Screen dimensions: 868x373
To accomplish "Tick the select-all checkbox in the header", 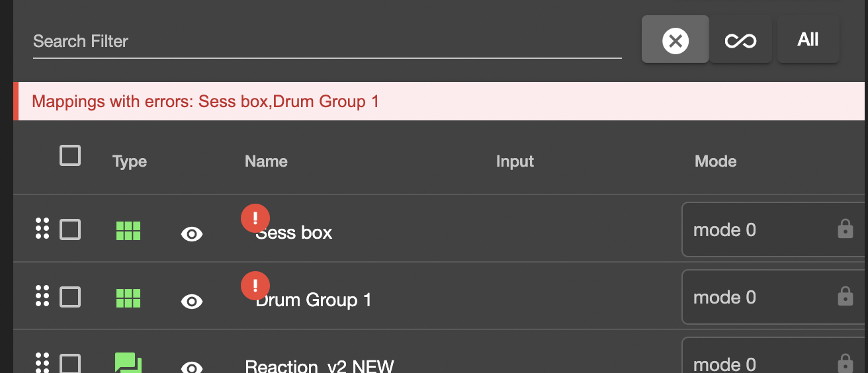I will tap(70, 156).
